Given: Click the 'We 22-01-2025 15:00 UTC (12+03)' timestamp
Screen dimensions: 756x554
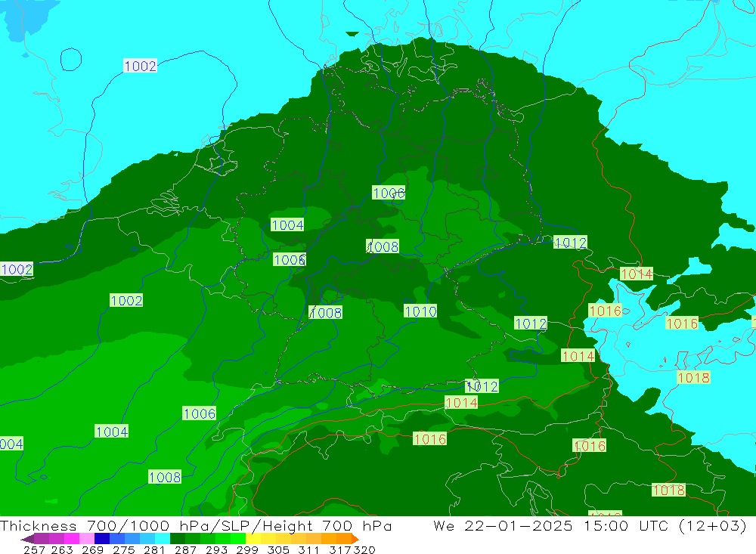Looking at the screenshot, I should point(590,525).
